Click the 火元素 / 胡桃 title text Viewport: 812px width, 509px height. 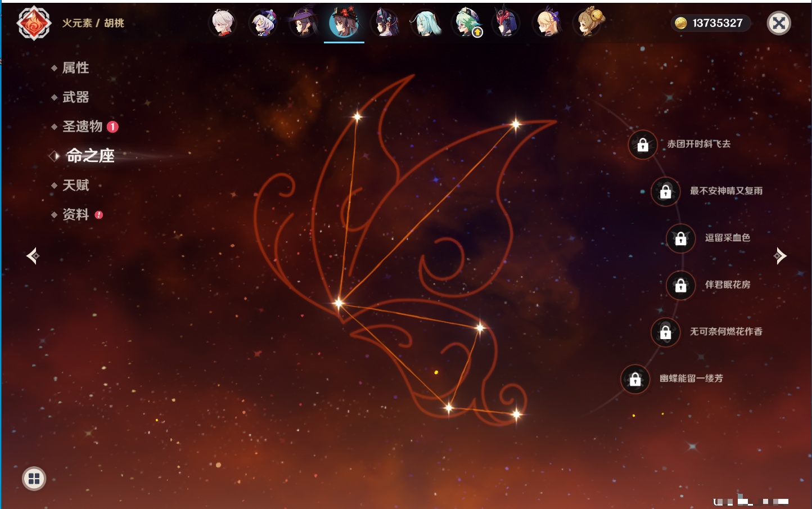point(93,23)
